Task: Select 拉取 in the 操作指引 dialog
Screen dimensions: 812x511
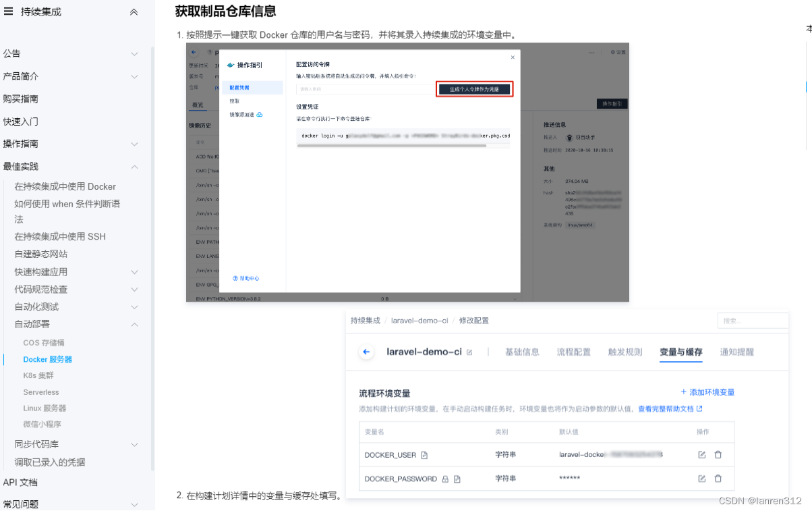Action: coord(234,101)
